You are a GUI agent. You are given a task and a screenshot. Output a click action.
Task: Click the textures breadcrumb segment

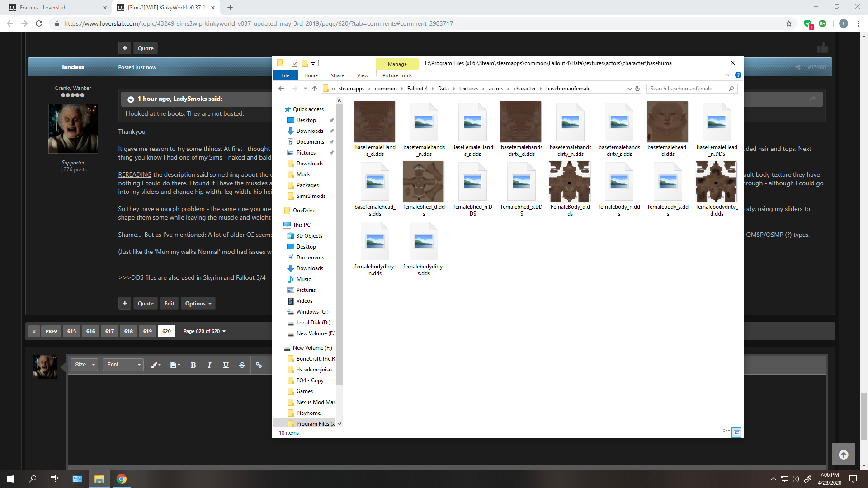(468, 89)
